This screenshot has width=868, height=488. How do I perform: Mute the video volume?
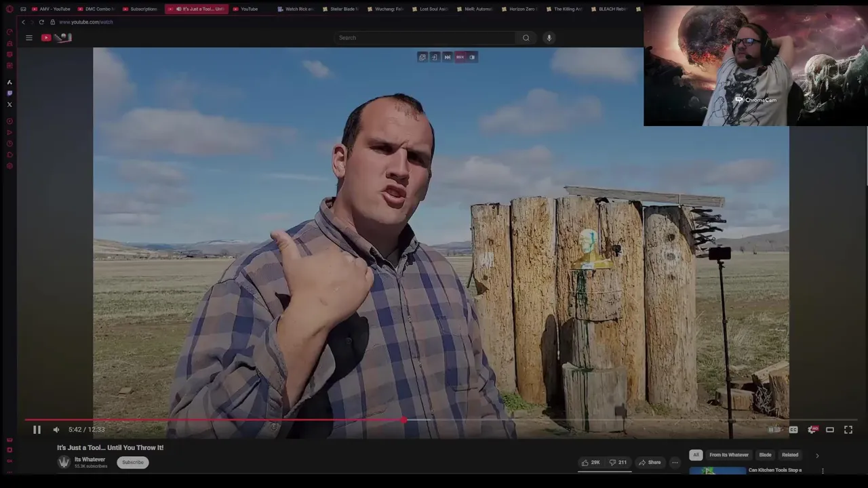pyautogui.click(x=56, y=430)
